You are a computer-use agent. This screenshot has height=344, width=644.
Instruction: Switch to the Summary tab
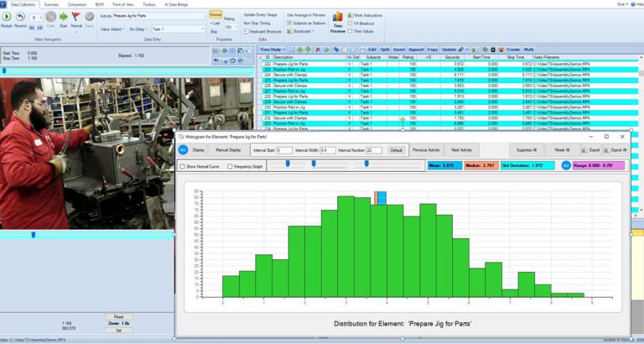(51, 4)
